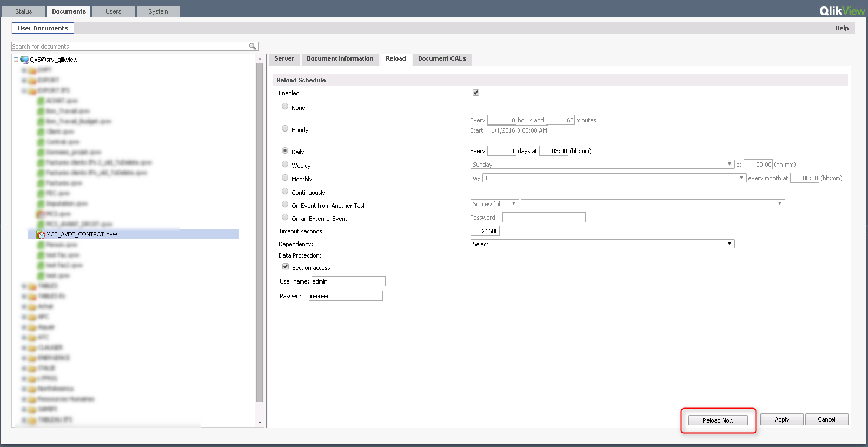Open the Users tab
The image size is (868, 447).
click(114, 11)
